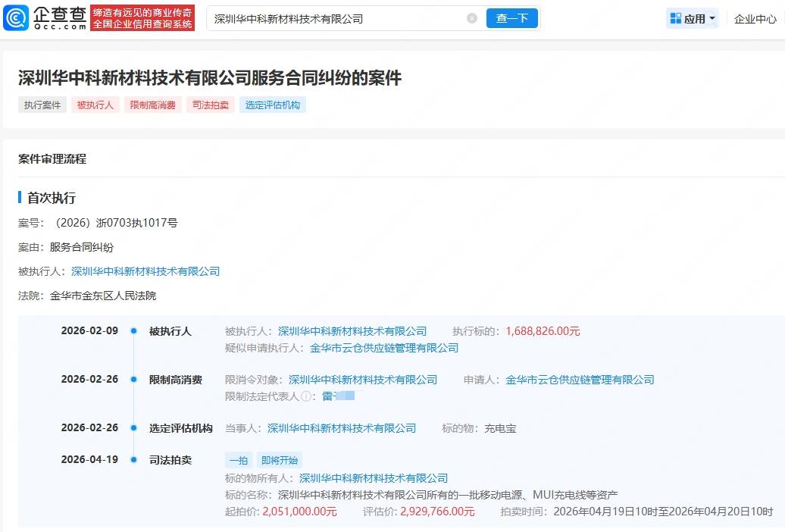Image resolution: width=785 pixels, height=532 pixels.
Task: Open the 标的物所有人 company link
Action: pyautogui.click(x=374, y=478)
